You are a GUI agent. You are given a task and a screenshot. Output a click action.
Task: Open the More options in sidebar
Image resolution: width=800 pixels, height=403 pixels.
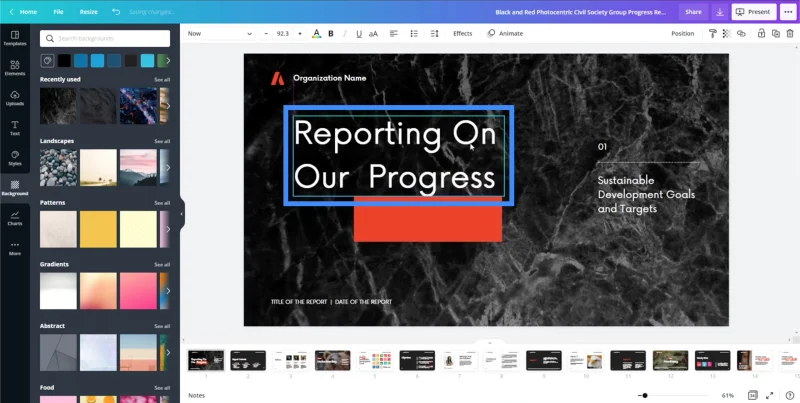[15, 248]
